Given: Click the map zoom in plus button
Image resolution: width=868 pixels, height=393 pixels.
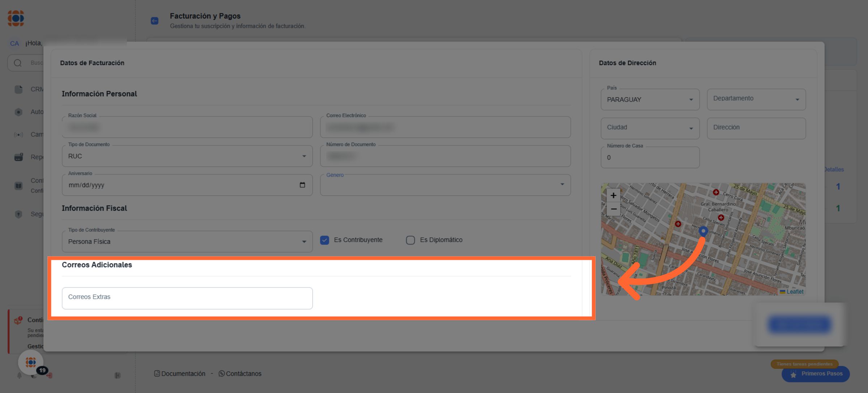Looking at the screenshot, I should [x=613, y=195].
